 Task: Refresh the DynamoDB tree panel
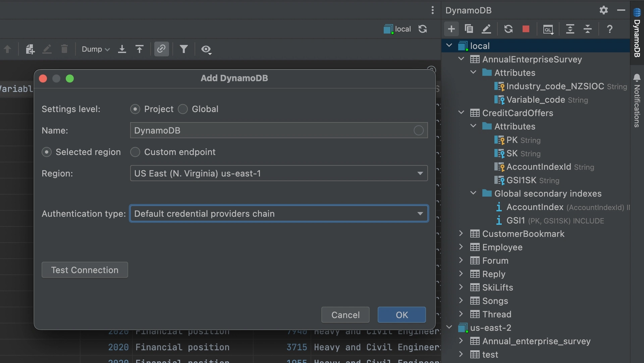508,29
